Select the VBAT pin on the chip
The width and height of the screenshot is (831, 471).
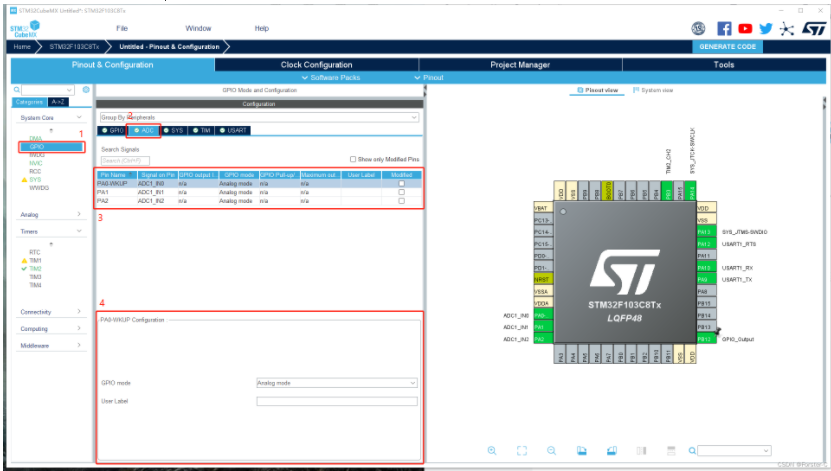pos(543,208)
